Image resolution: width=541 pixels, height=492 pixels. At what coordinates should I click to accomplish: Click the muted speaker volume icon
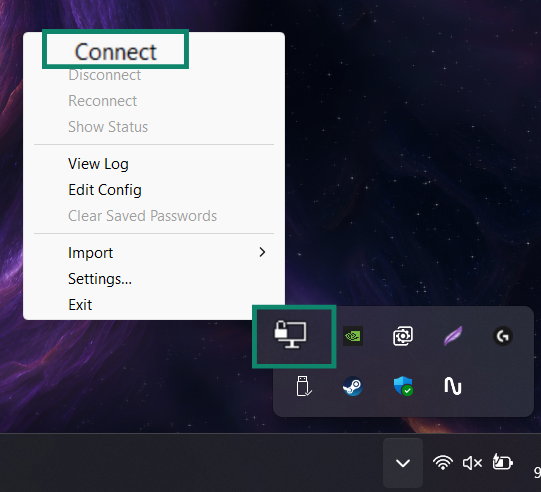pos(472,463)
